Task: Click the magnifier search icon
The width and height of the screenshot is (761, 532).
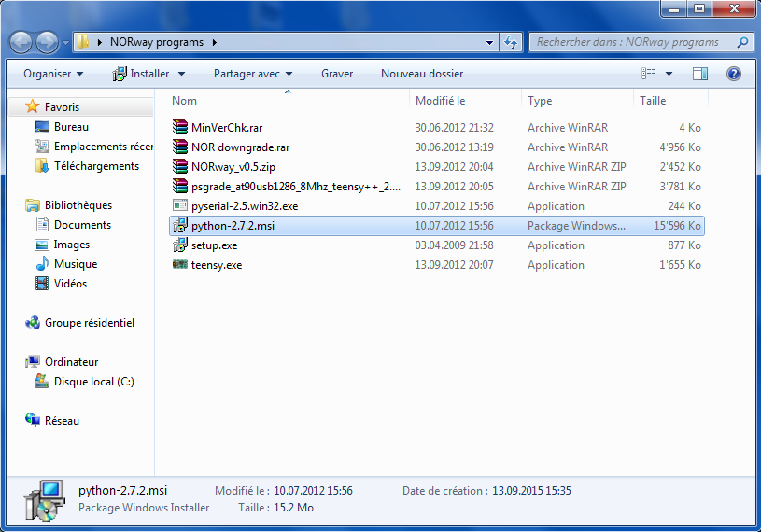Action: 742,42
